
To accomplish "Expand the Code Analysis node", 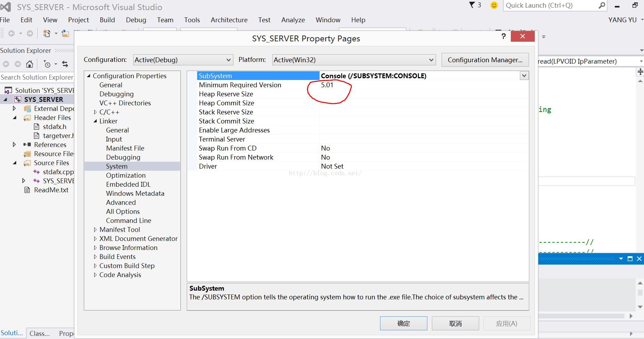I will click(x=95, y=275).
